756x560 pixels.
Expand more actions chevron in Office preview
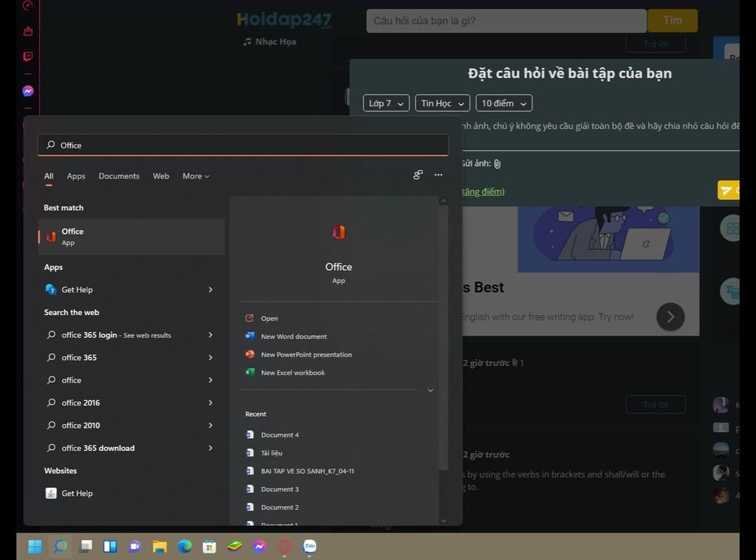tap(430, 390)
